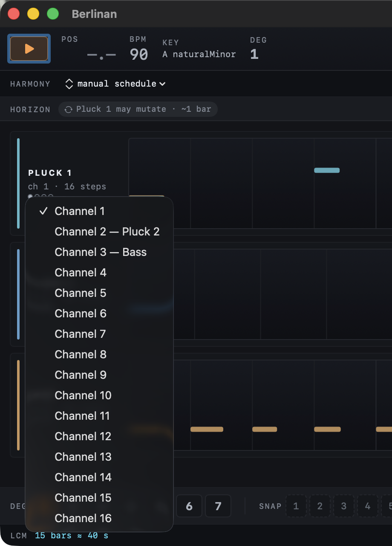Click the 'ch 1 · 16 steps' label
This screenshot has height=546, width=392.
pyautogui.click(x=67, y=186)
